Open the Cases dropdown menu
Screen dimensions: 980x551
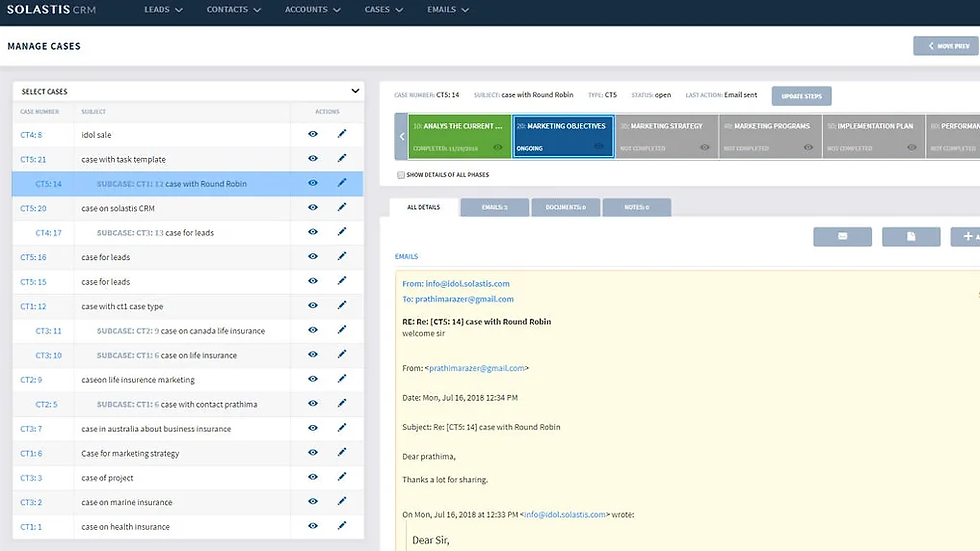[x=384, y=9]
